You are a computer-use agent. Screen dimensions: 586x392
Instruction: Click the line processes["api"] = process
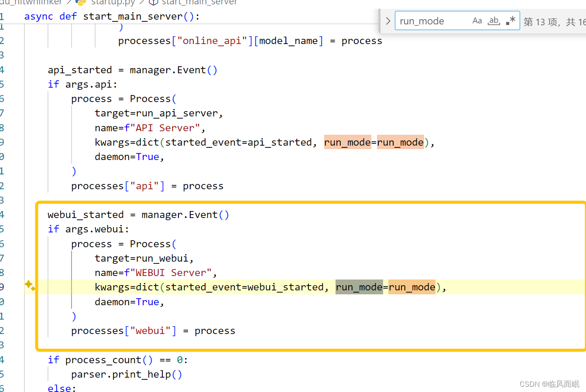pos(147,186)
